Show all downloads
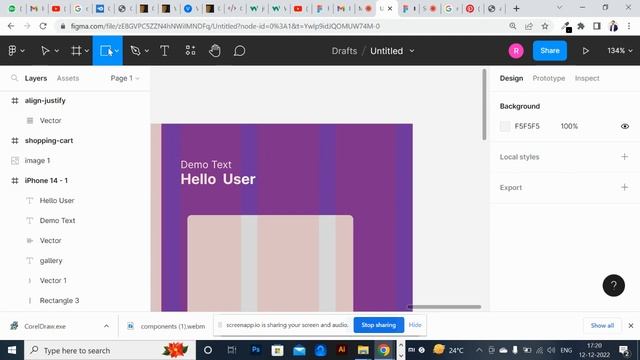The width and height of the screenshot is (640, 360). tap(602, 325)
